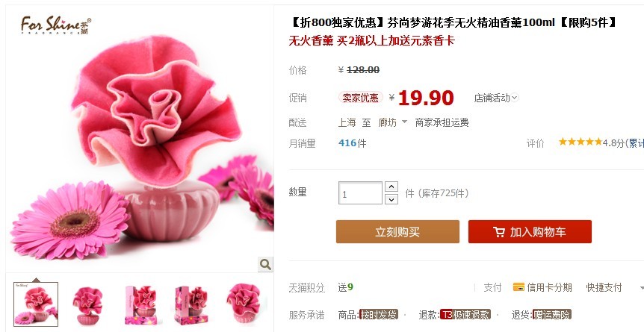
Task: Open the 416件 monthly sales link
Action: click(x=353, y=142)
